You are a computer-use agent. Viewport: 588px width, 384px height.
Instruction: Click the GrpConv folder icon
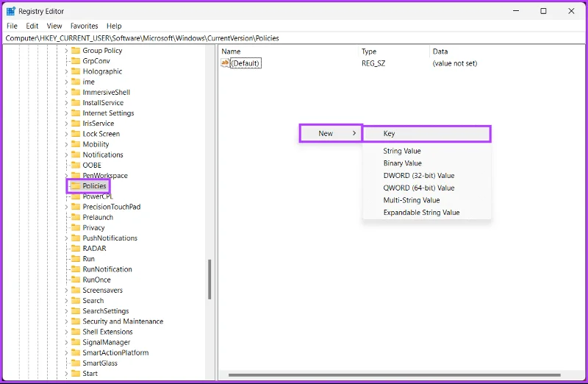(x=76, y=61)
